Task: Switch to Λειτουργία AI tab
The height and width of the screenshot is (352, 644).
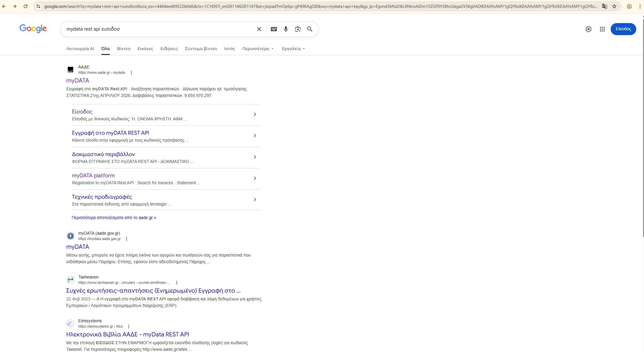Action: pos(80,49)
